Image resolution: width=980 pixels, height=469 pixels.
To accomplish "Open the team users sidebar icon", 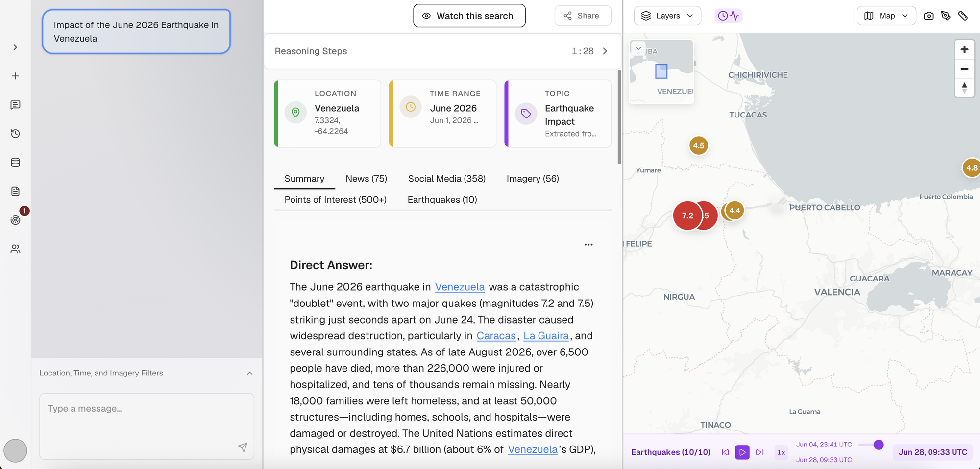I will pyautogui.click(x=15, y=249).
